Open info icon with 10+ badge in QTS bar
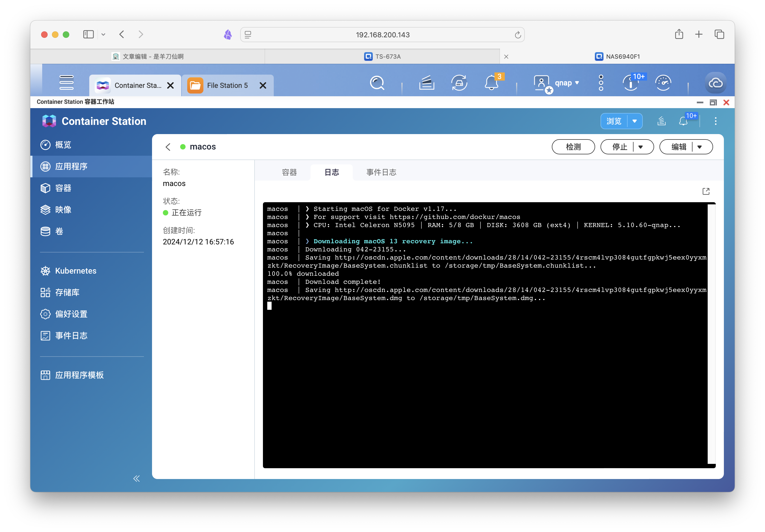The height and width of the screenshot is (532, 765). tap(631, 82)
